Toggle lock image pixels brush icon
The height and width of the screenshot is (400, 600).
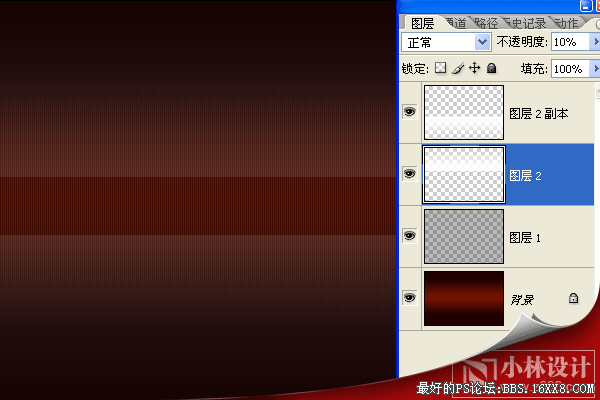click(458, 68)
